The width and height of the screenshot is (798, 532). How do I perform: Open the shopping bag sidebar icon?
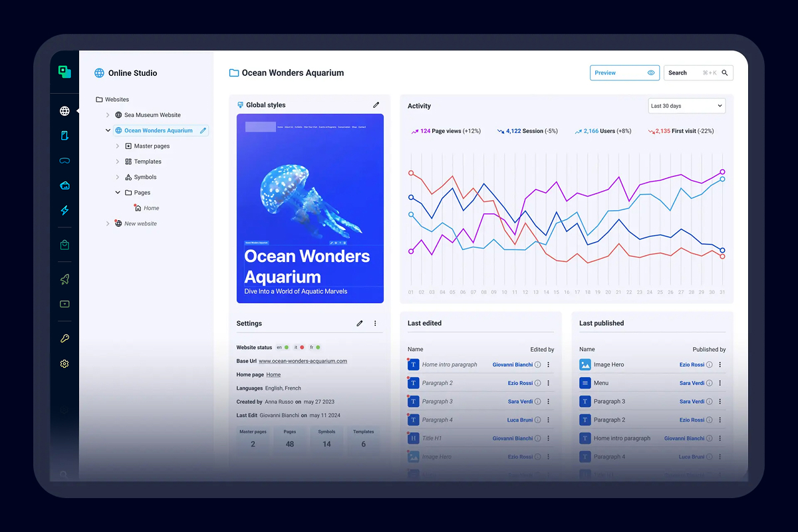click(65, 245)
